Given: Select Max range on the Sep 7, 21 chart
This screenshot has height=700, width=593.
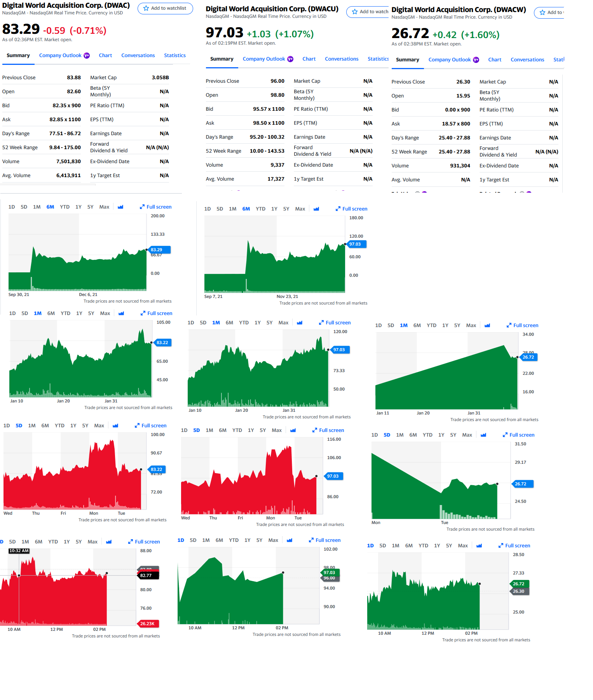Looking at the screenshot, I should (x=300, y=209).
